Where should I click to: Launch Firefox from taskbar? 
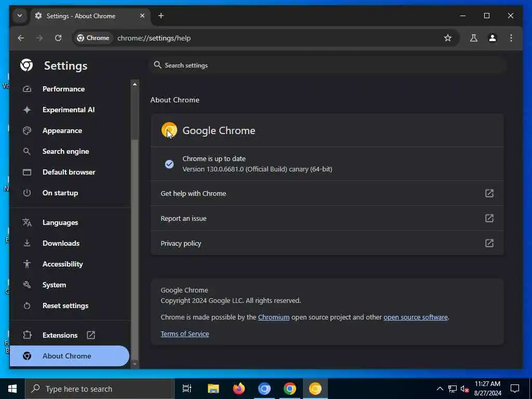tap(239, 389)
